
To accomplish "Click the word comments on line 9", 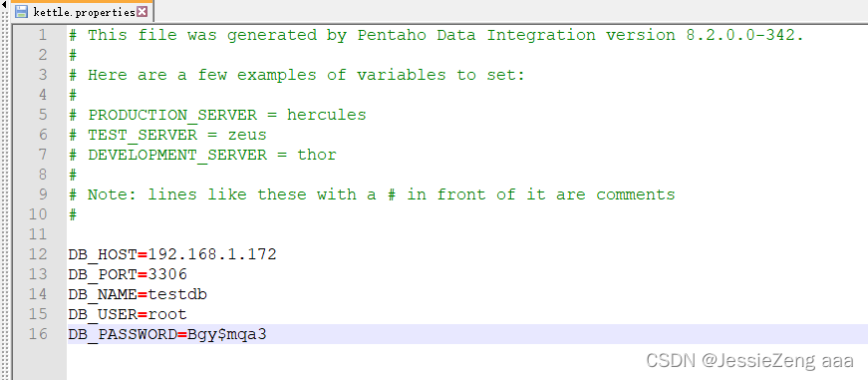I will [x=636, y=194].
